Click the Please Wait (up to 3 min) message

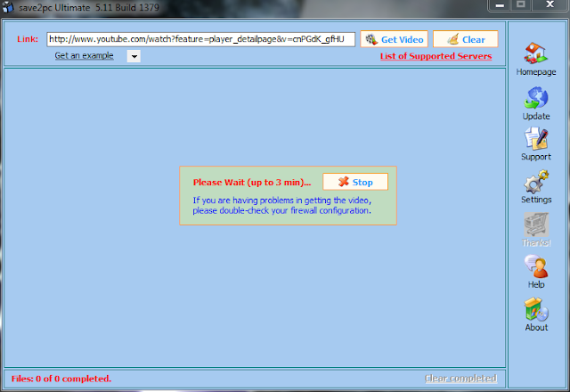point(252,182)
